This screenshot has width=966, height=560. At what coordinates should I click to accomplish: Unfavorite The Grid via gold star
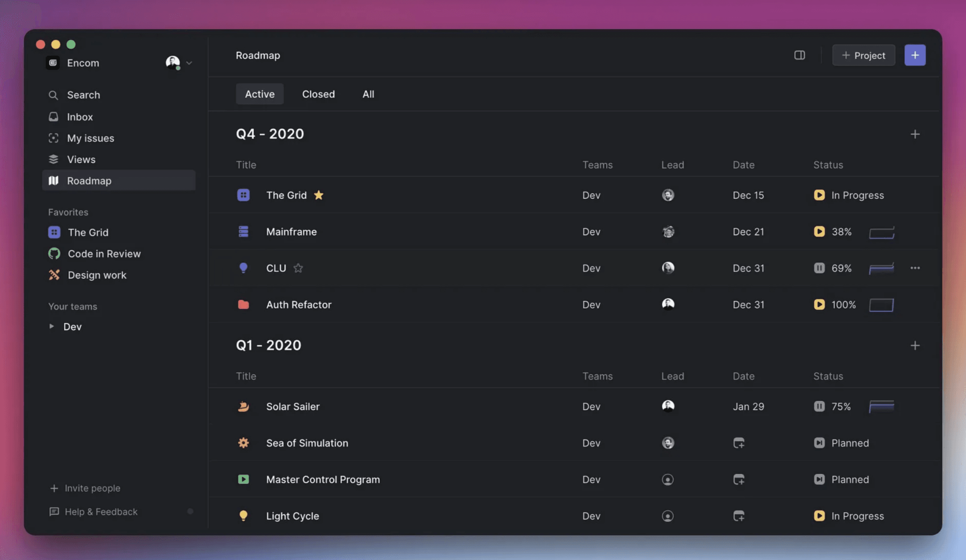click(x=319, y=195)
